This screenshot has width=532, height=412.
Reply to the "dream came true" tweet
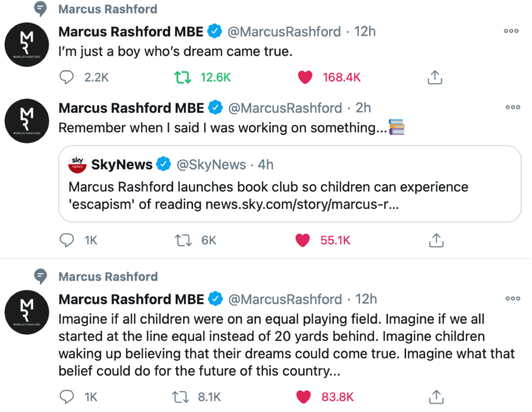(x=68, y=77)
